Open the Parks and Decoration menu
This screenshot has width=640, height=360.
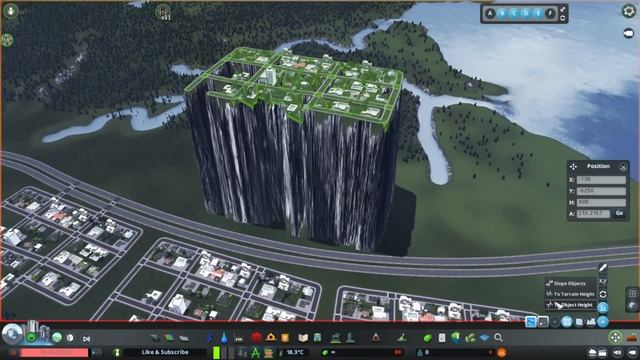click(336, 338)
